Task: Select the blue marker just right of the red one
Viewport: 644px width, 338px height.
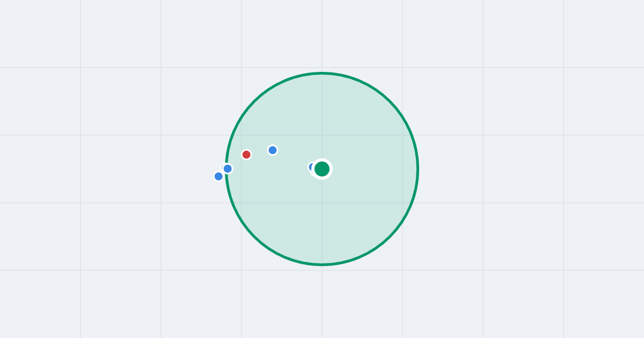Action: click(x=273, y=150)
